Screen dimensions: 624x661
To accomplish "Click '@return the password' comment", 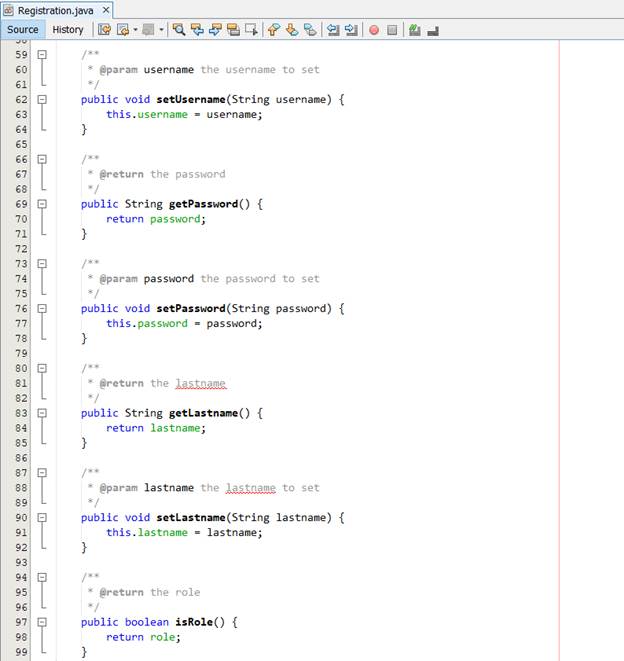I will click(162, 175).
